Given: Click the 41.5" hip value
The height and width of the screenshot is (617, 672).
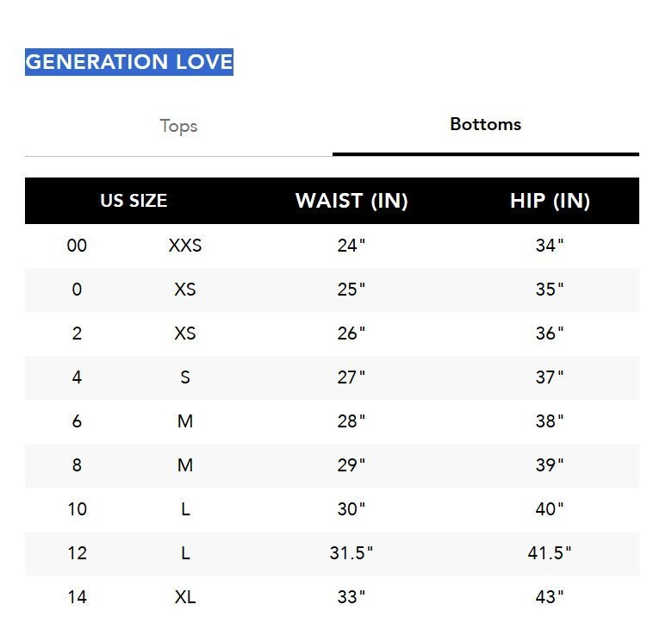Looking at the screenshot, I should (550, 553).
